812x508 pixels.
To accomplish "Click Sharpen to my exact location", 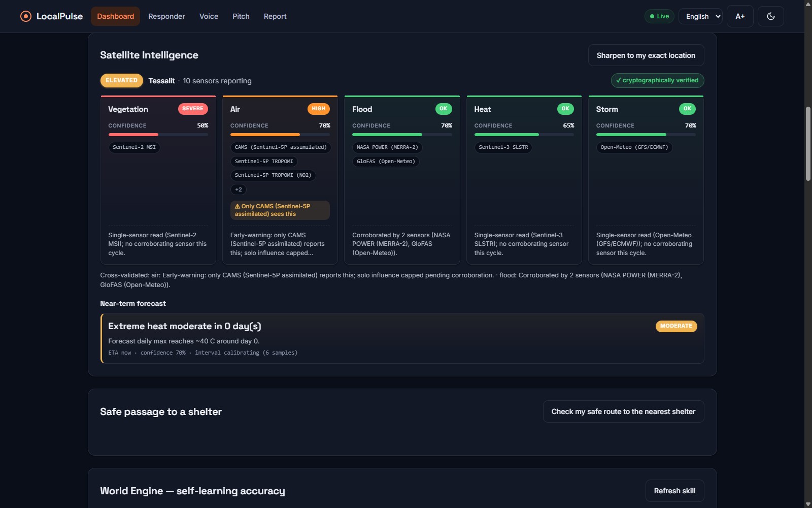I will [x=646, y=55].
